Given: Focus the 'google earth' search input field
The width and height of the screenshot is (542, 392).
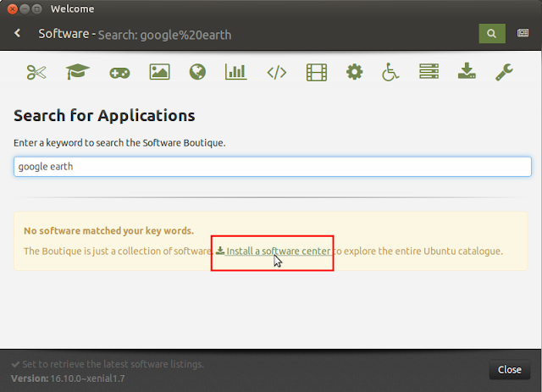Looking at the screenshot, I should (273, 167).
